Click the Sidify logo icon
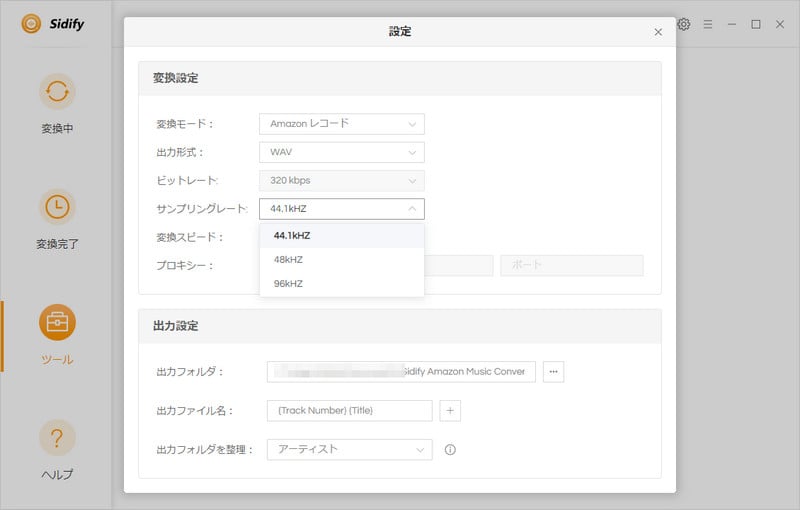The height and width of the screenshot is (510, 800). (x=31, y=23)
